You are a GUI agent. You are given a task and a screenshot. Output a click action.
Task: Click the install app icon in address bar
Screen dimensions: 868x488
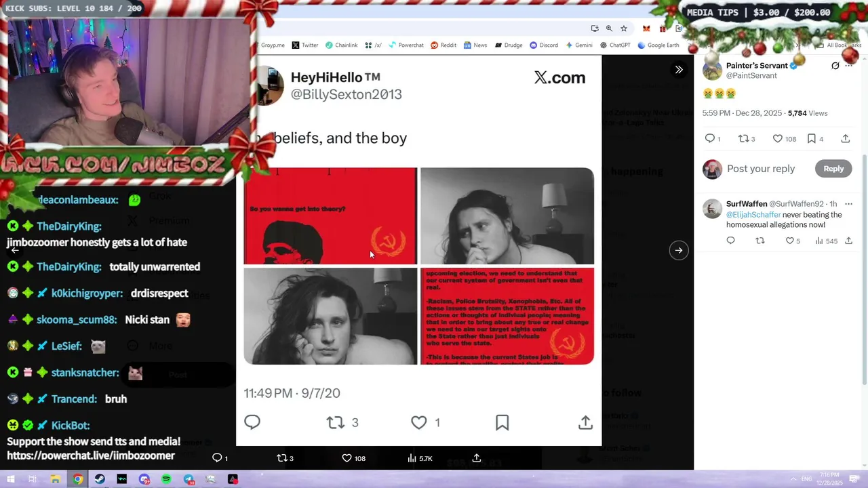click(594, 28)
